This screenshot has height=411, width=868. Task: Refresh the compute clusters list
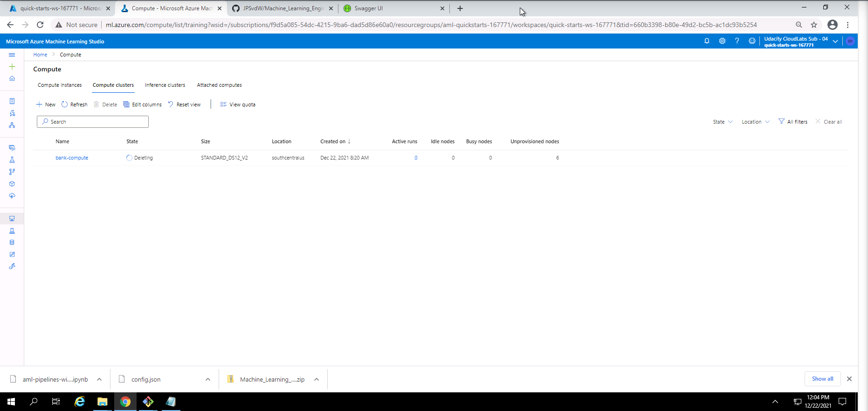click(75, 104)
